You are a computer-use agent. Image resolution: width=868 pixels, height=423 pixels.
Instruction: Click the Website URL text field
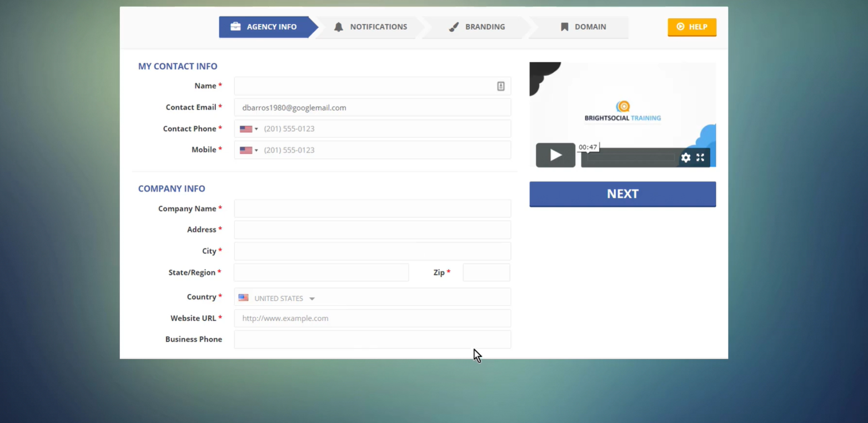click(x=372, y=319)
